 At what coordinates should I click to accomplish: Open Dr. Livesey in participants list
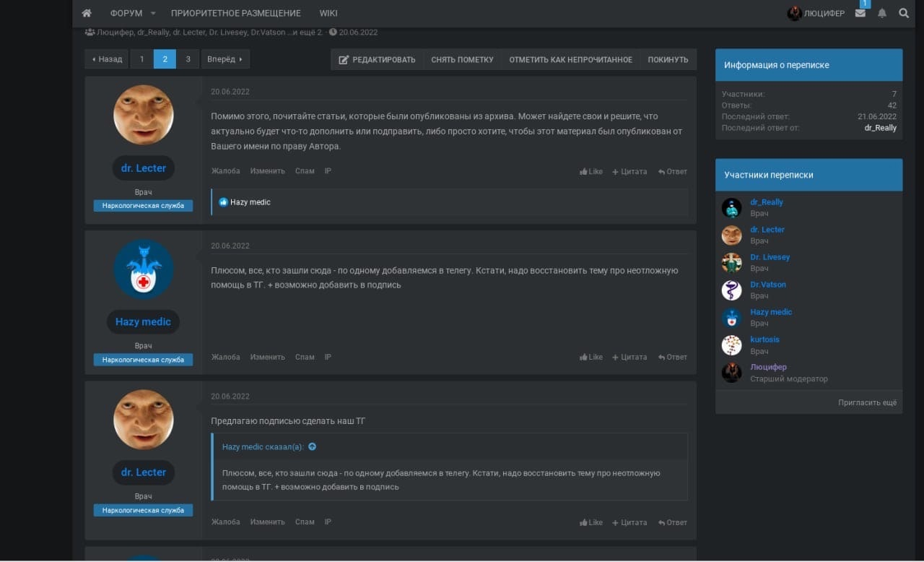point(770,257)
